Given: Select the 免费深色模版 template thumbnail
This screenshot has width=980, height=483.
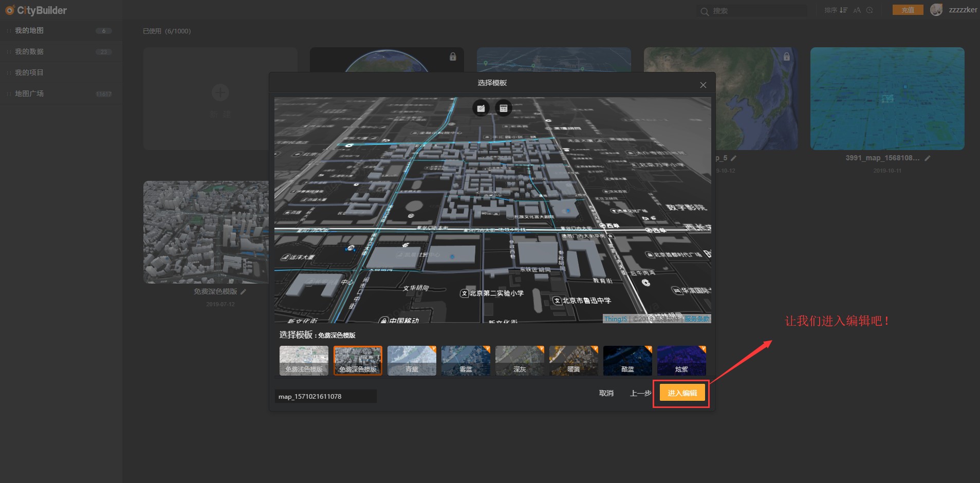Looking at the screenshot, I should coord(358,361).
